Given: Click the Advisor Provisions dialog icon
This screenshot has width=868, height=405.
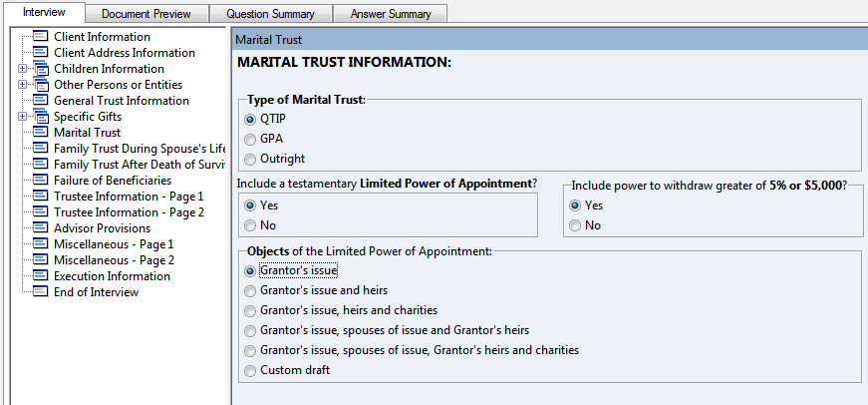Looking at the screenshot, I should tap(41, 228).
